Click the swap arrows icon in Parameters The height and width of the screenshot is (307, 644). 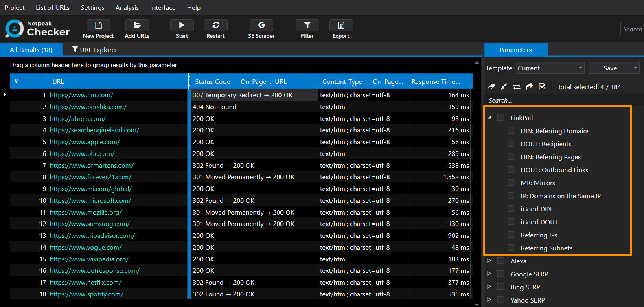coord(517,87)
